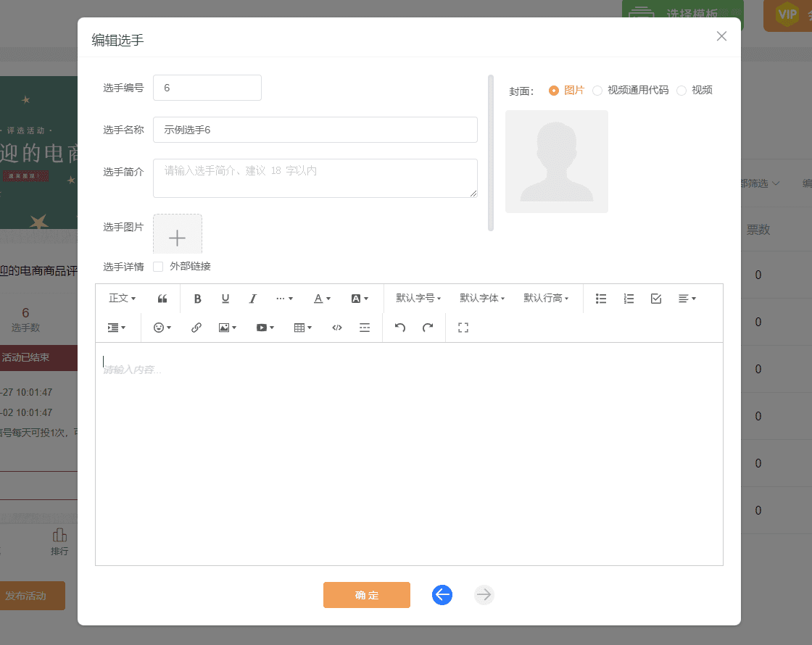Expand the 正文 paragraph style dropdown
The image size is (812, 645).
pos(121,298)
